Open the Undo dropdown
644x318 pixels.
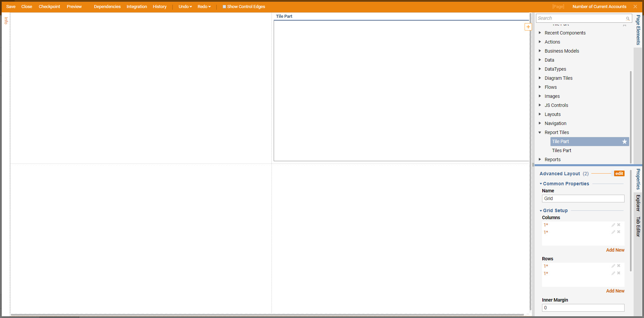tap(185, 7)
